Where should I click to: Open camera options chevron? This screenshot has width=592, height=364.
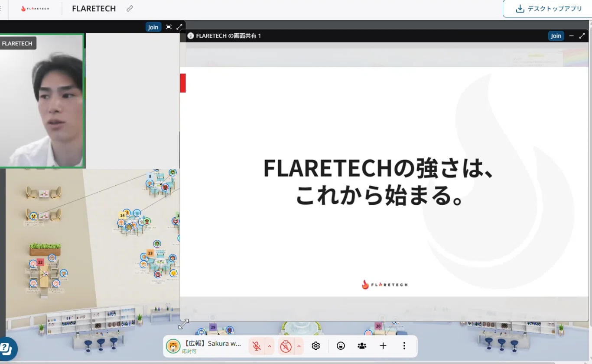pyautogui.click(x=299, y=346)
